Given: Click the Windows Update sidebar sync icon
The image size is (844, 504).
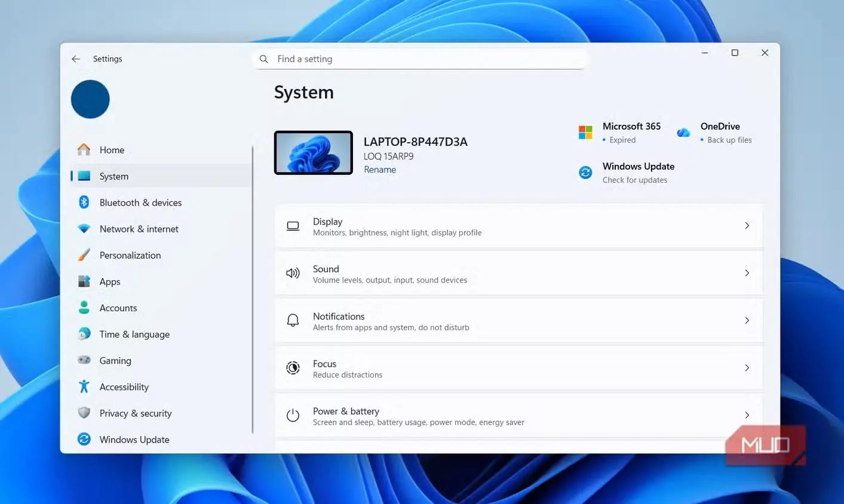Looking at the screenshot, I should (x=84, y=439).
